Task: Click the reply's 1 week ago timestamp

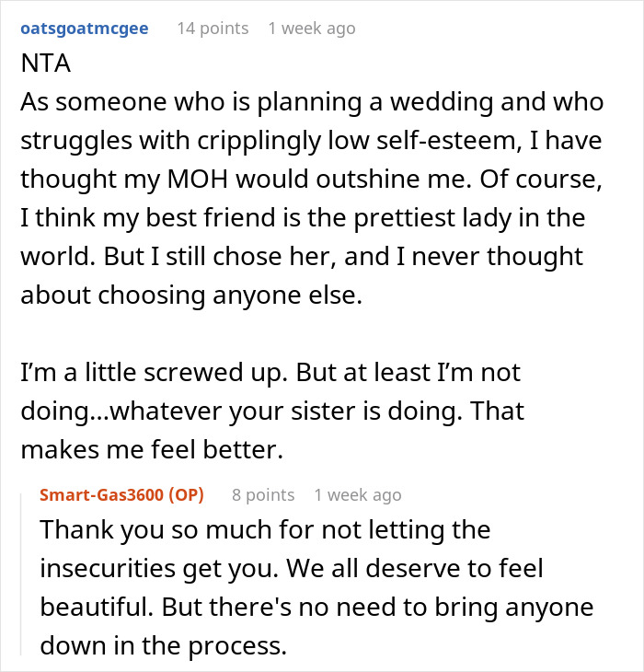Action: coord(357,495)
